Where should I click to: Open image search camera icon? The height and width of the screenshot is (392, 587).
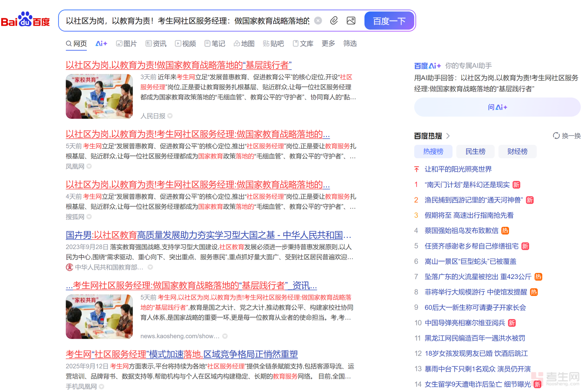click(351, 20)
